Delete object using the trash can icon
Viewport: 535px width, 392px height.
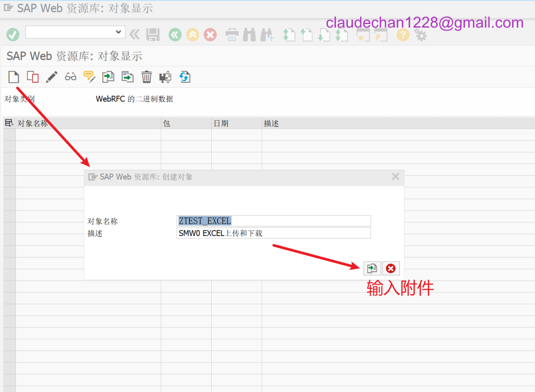coord(147,77)
